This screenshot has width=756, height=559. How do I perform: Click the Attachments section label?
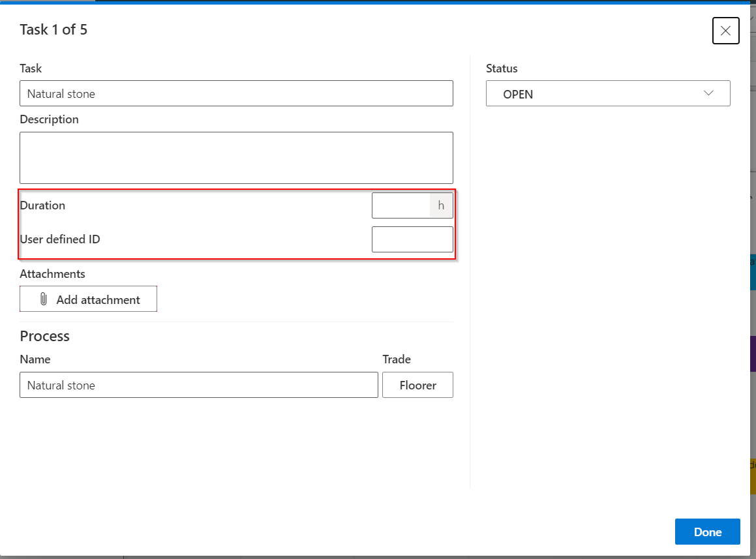click(x=52, y=274)
